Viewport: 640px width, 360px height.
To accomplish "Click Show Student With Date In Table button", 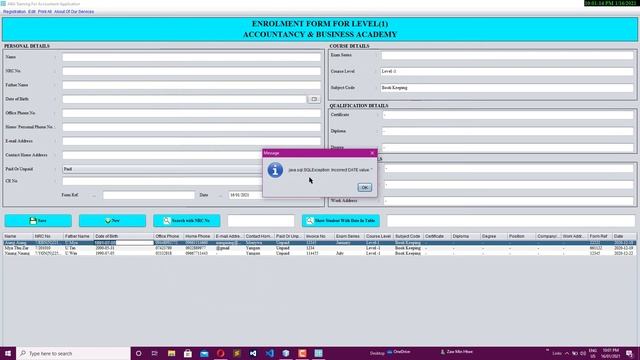I will coord(341,220).
